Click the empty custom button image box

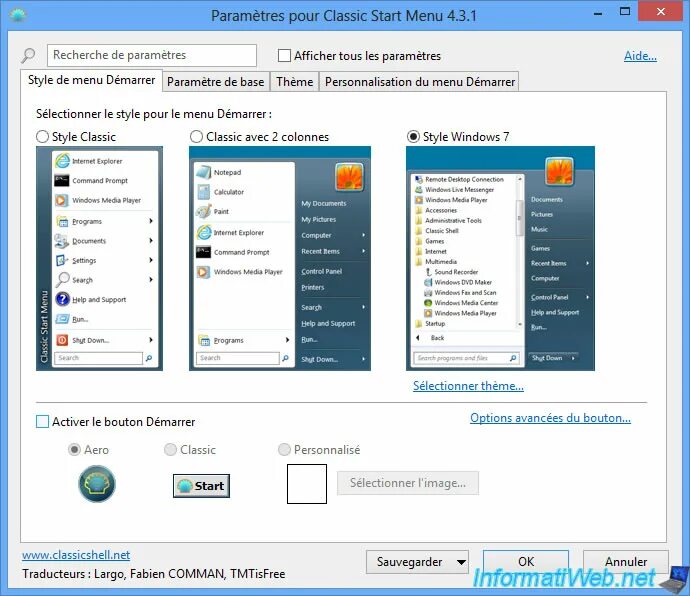[307, 484]
